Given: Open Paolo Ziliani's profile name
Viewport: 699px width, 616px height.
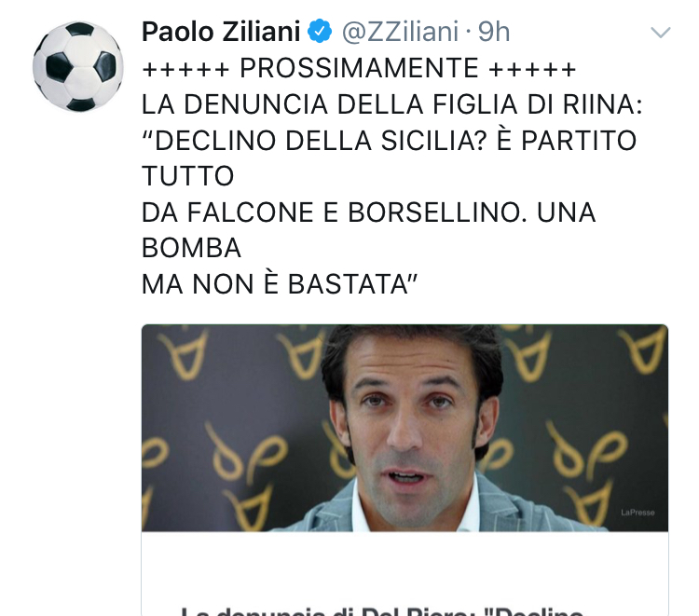Looking at the screenshot, I should coord(221,32).
